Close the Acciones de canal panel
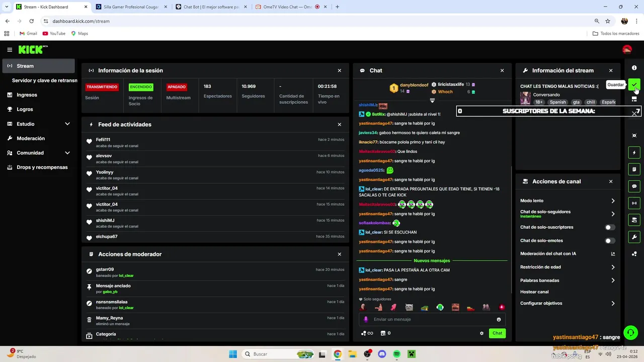Screen dimensions: 644x362 point(611,182)
